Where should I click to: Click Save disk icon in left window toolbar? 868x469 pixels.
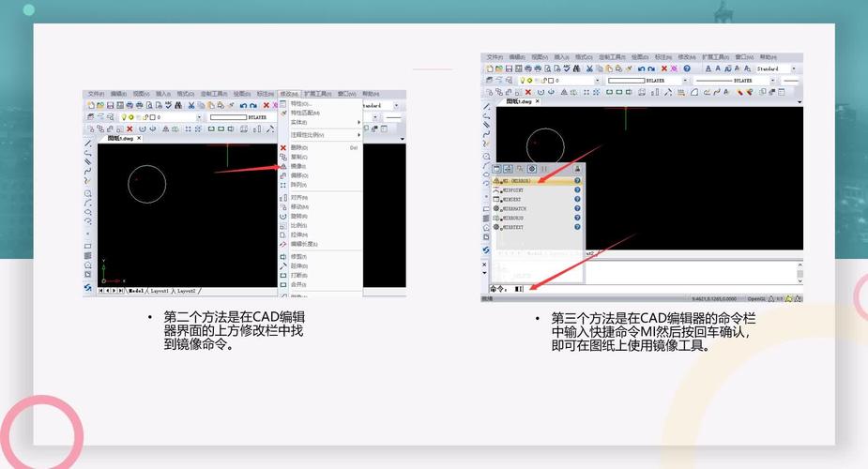110,105
